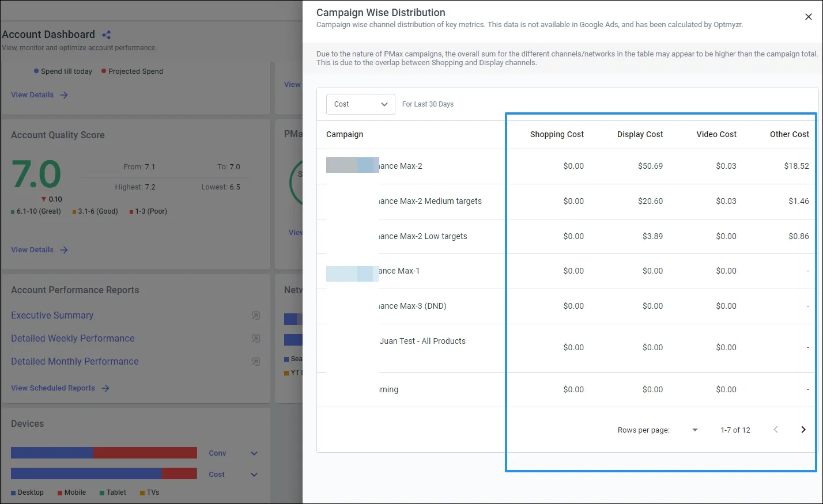This screenshot has height=504, width=823.
Task: Click the Max-3 (DND) campaign row
Action: 567,306
